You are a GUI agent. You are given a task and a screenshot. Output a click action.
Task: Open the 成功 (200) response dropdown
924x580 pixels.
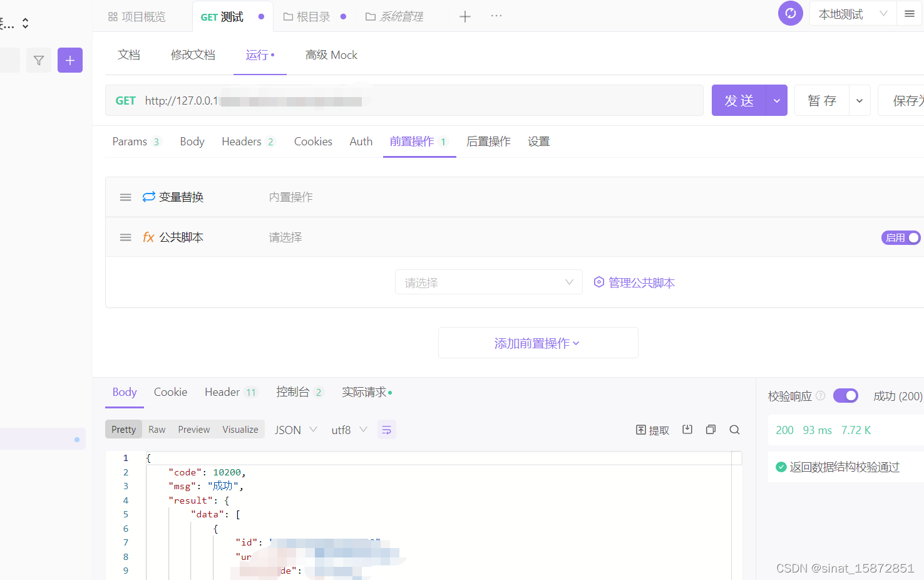[898, 396]
